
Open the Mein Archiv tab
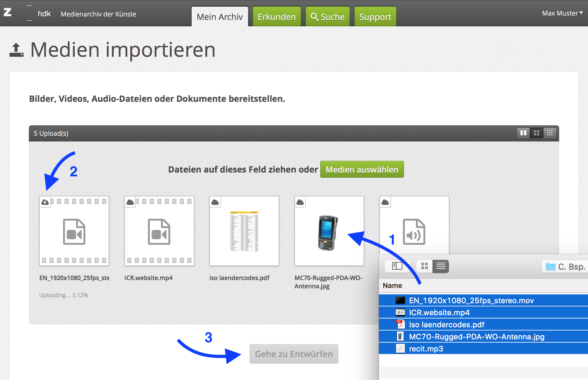tap(220, 17)
